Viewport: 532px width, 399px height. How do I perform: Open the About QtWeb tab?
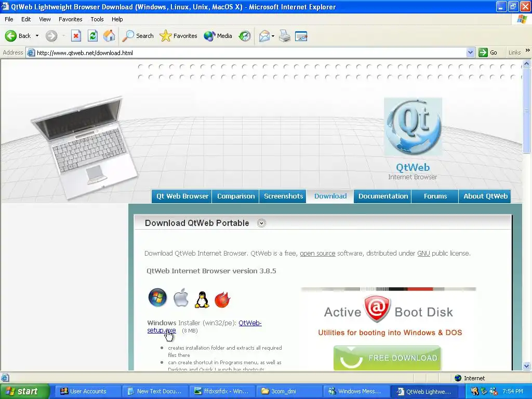click(485, 196)
